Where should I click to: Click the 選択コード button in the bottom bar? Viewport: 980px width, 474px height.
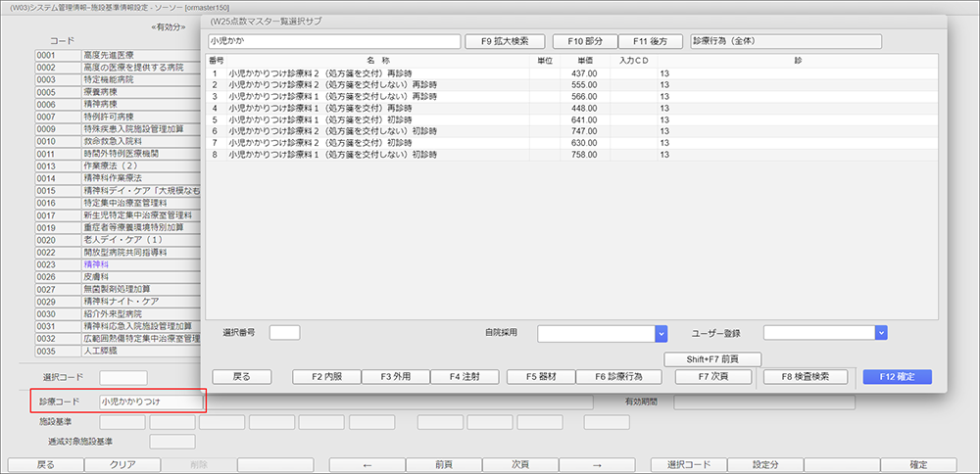point(689,465)
